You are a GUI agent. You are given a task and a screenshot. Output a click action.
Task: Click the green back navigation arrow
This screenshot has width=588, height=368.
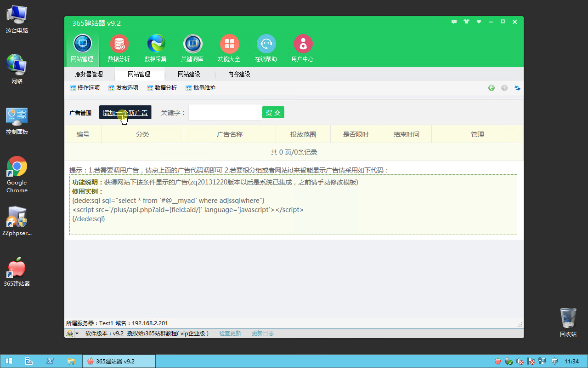[492, 88]
